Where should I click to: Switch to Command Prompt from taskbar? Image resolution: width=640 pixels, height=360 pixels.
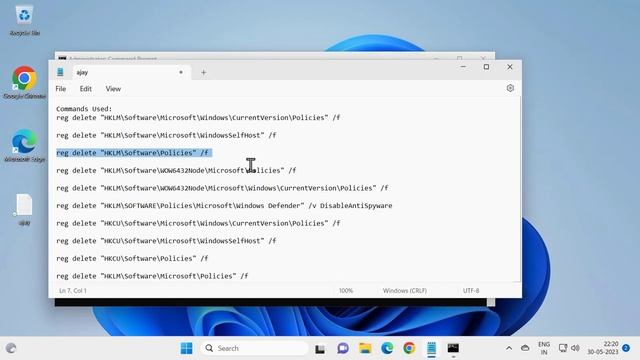(x=453, y=348)
